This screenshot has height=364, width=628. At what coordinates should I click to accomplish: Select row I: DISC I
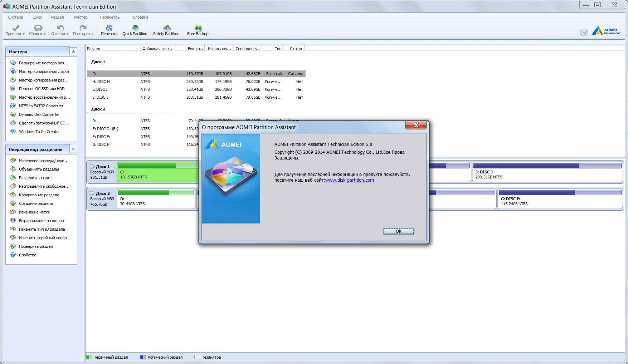pyautogui.click(x=196, y=89)
